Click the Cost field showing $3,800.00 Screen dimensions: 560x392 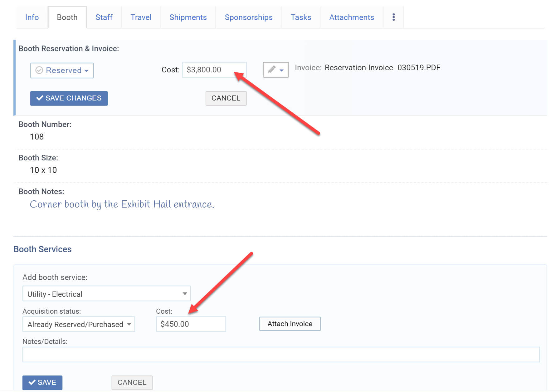[214, 70]
